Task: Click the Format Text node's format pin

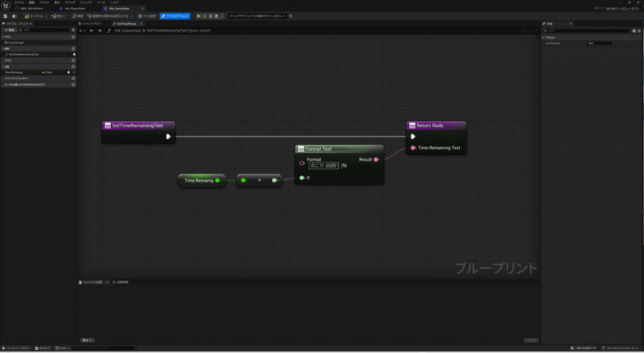Action: pyautogui.click(x=303, y=163)
